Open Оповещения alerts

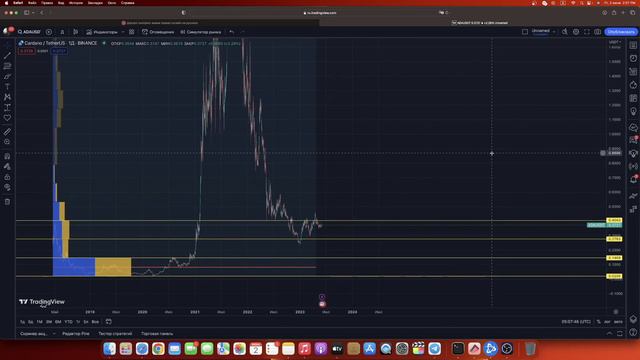click(x=158, y=32)
